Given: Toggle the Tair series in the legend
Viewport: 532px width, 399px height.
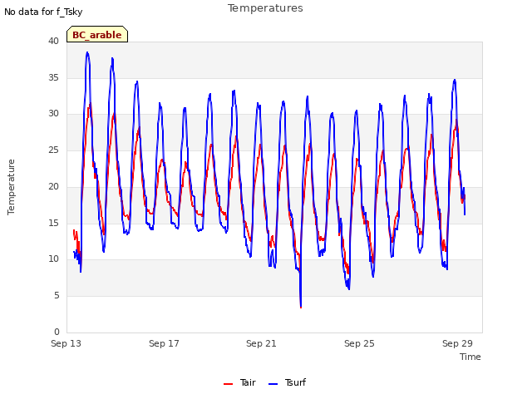Looking at the screenshot, I should (x=239, y=382).
